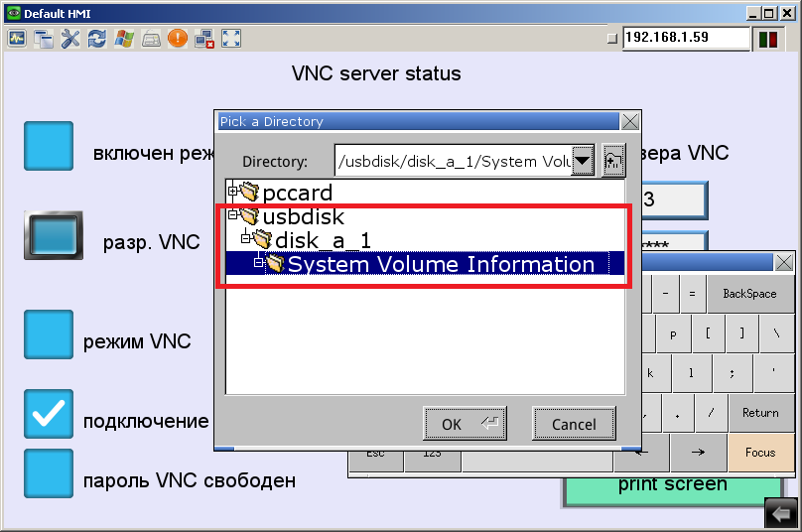This screenshot has width=802, height=532.
Task: Click the cascaded windows toolbar icon
Action: click(44, 39)
